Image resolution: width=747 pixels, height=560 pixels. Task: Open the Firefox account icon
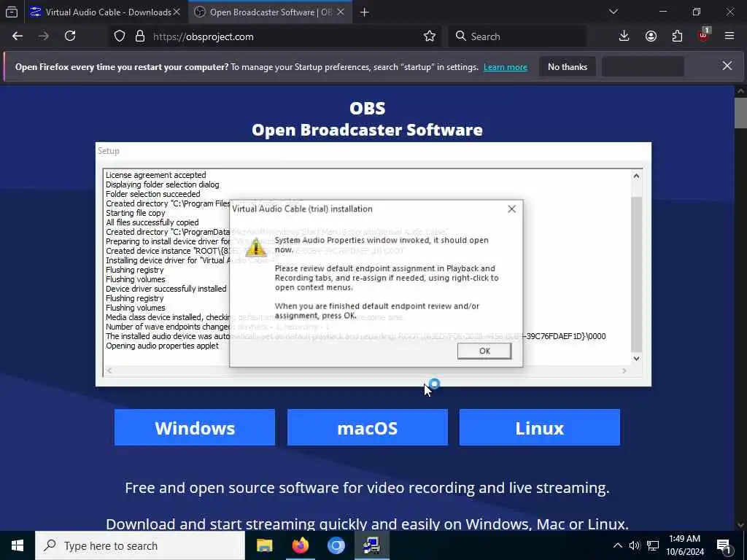tap(651, 36)
